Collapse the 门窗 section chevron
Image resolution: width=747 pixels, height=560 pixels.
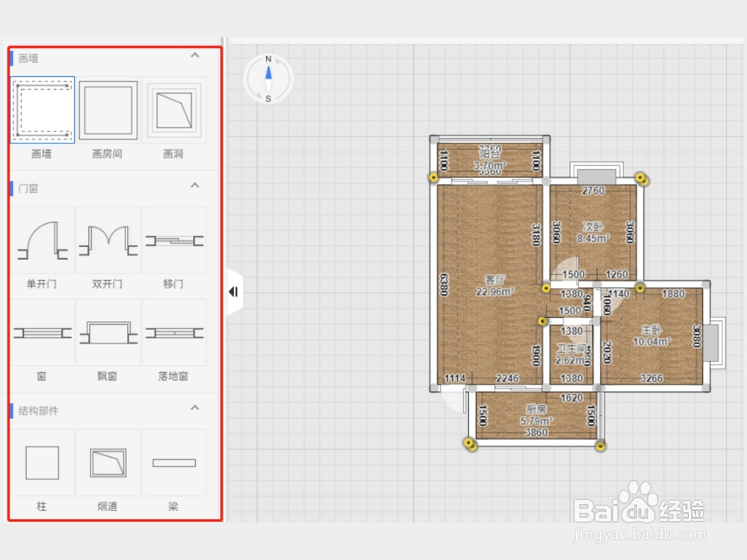tap(195, 185)
